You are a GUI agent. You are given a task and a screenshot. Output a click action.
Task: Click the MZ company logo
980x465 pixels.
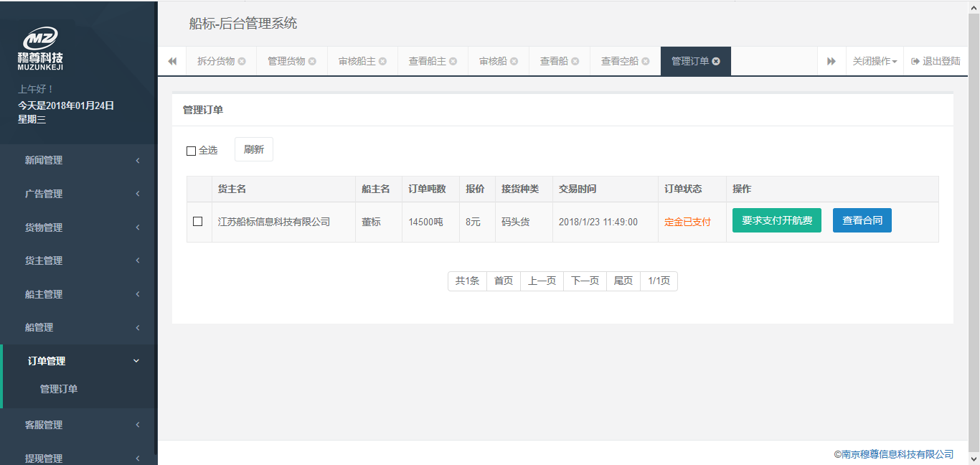(x=40, y=47)
